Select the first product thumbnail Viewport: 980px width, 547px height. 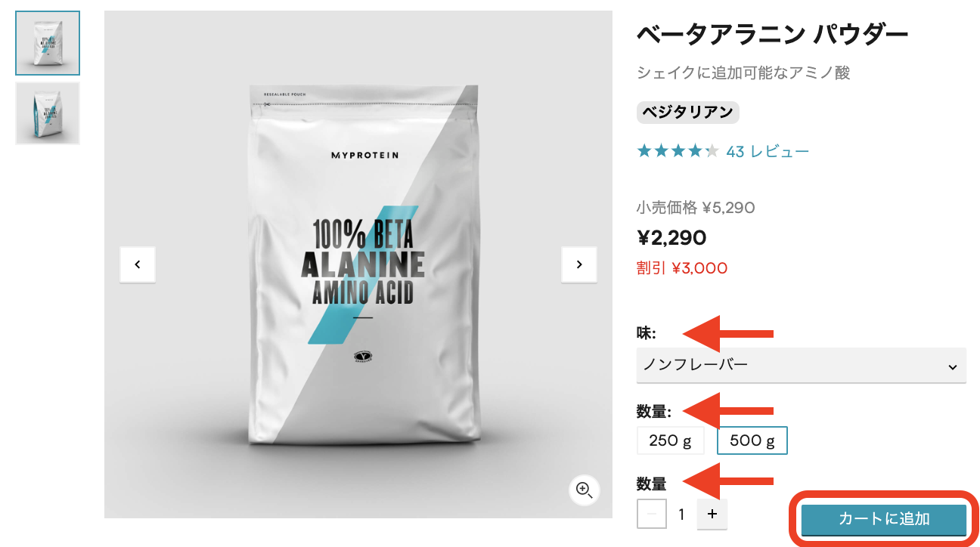click(48, 43)
